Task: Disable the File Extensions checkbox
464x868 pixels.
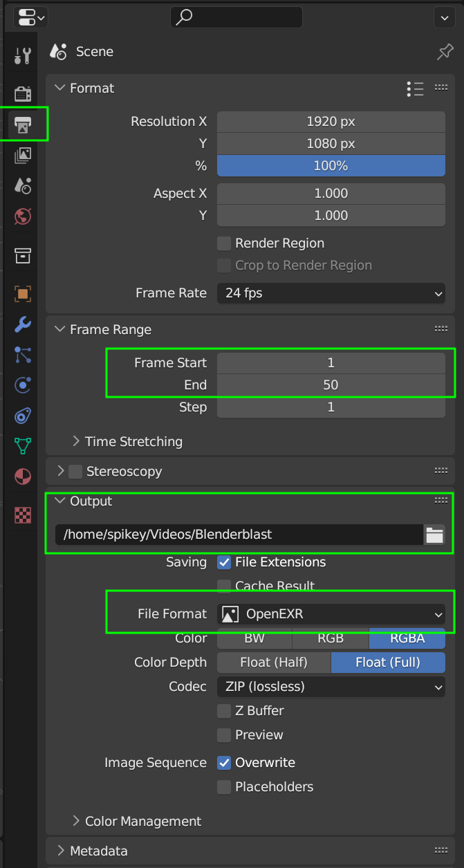Action: pyautogui.click(x=224, y=562)
